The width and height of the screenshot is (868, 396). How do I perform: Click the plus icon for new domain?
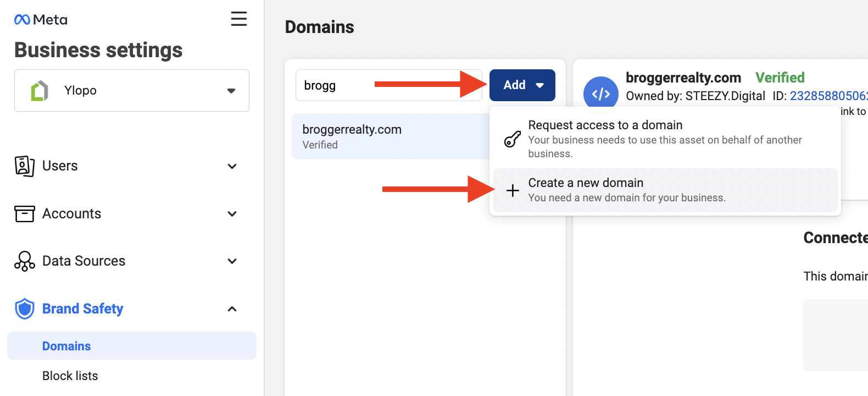[x=512, y=190]
